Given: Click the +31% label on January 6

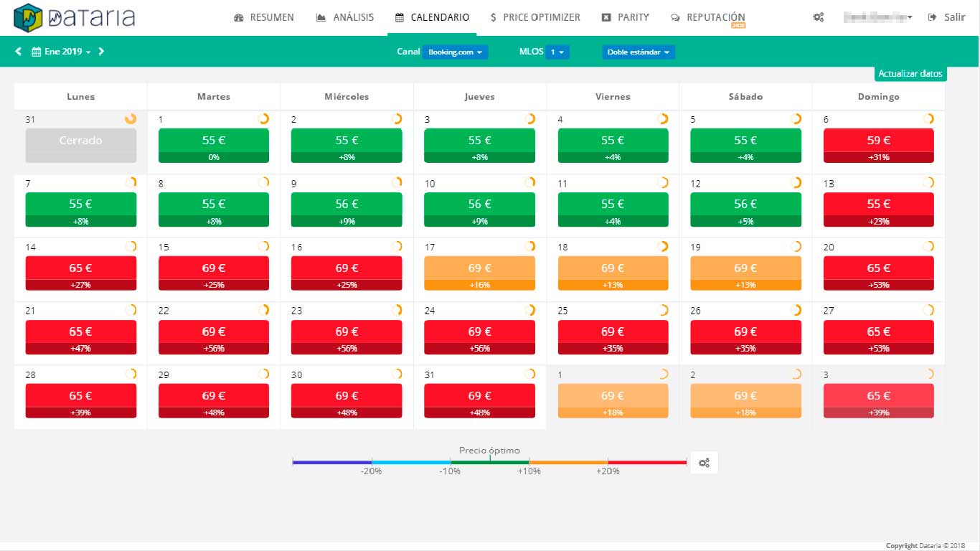Looking at the screenshot, I should click(878, 158).
